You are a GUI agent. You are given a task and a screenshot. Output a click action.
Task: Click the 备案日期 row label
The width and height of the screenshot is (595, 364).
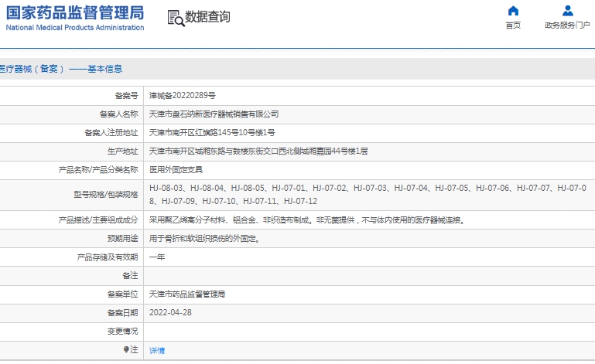point(122,313)
